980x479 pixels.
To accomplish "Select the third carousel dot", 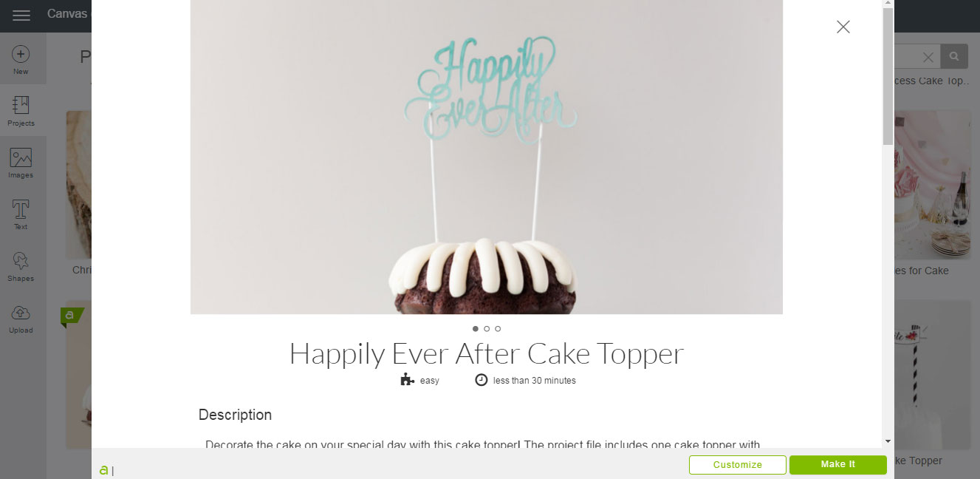I will [x=498, y=329].
